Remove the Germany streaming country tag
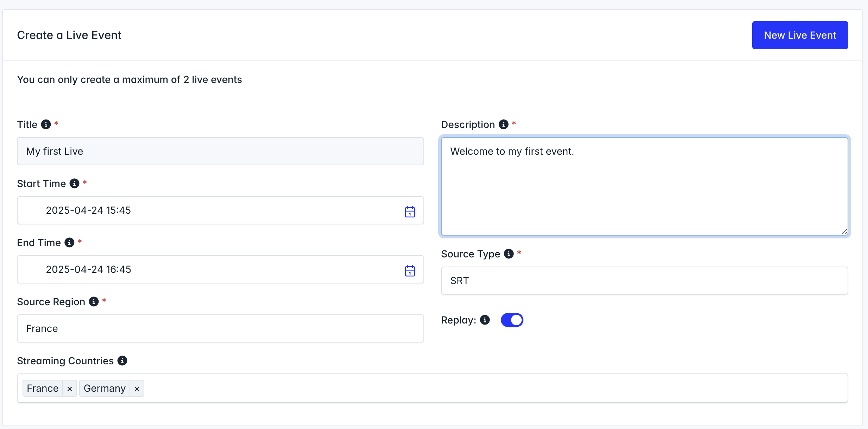Image resolution: width=868 pixels, height=429 pixels. click(137, 389)
